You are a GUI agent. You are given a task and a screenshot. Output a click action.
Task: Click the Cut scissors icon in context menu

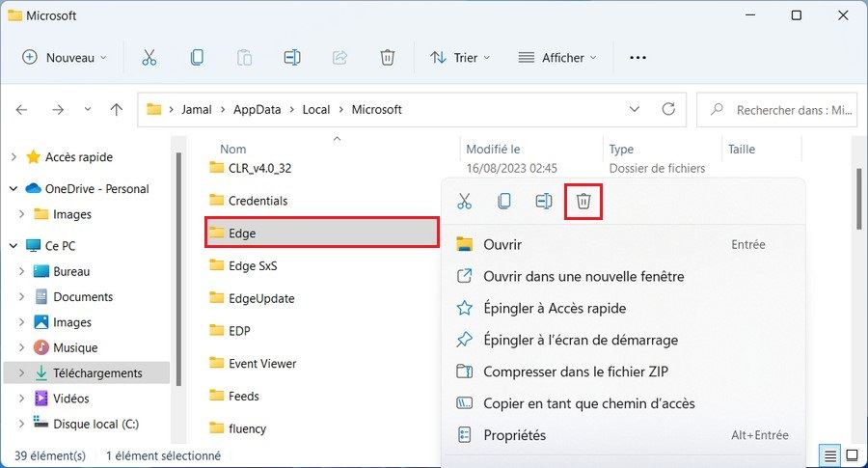click(x=464, y=202)
